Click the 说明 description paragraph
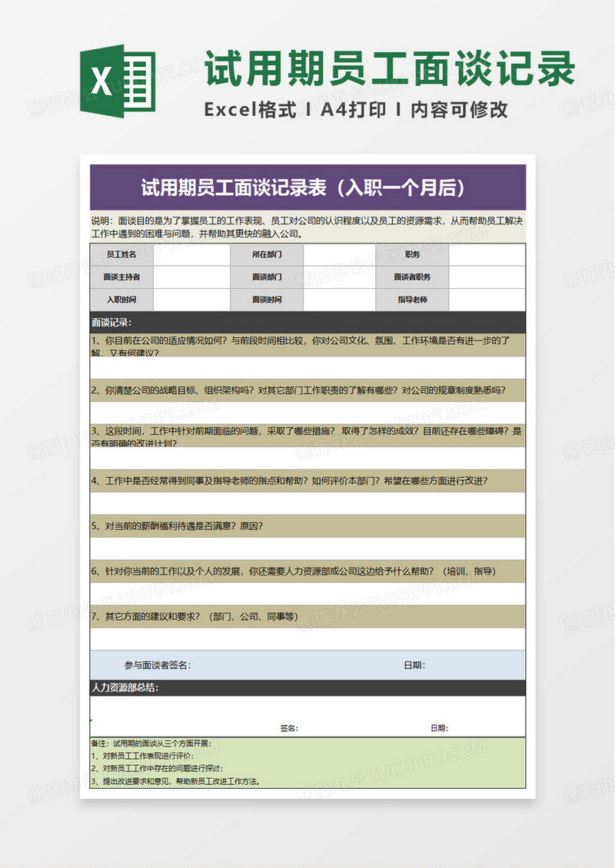615x868 pixels. (x=307, y=227)
